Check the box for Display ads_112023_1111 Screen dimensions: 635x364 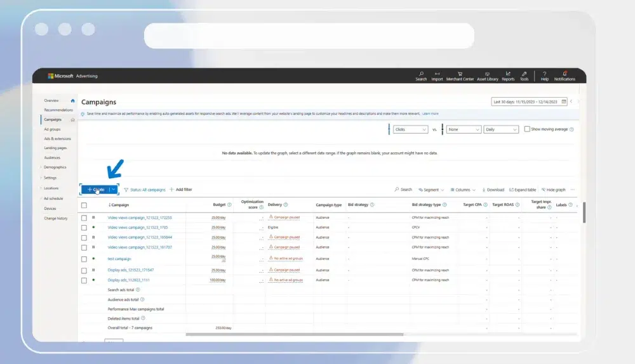84,280
